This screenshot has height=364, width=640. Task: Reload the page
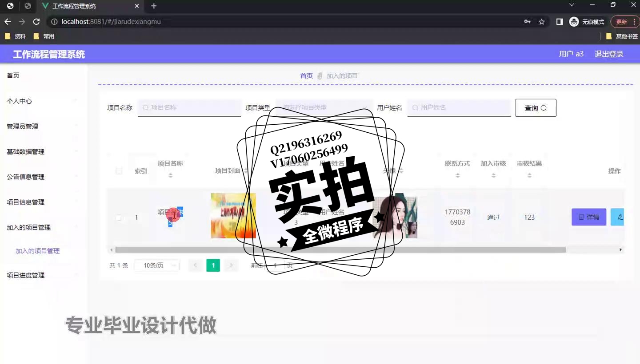tap(36, 22)
